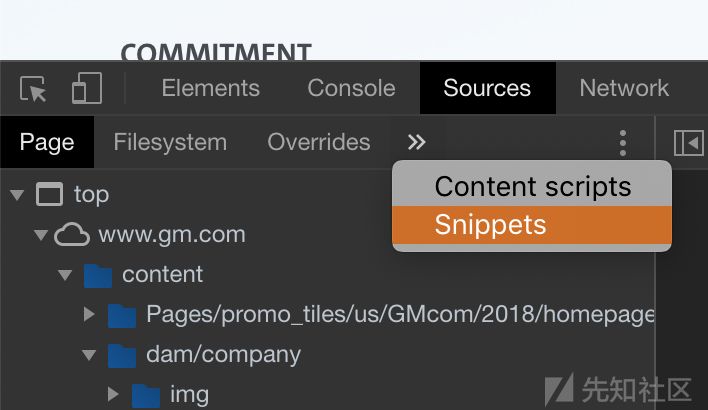Click the top frame window icon
708x410 pixels.
(49, 194)
